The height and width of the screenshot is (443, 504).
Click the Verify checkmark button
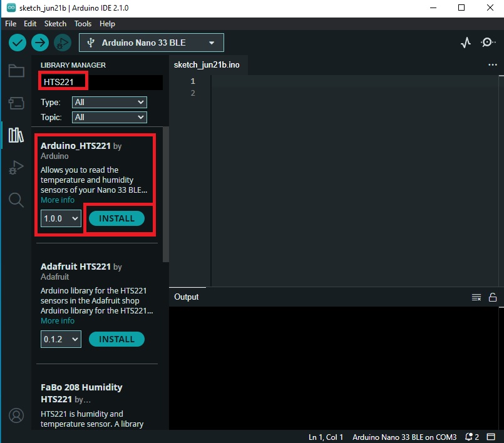[x=18, y=43]
